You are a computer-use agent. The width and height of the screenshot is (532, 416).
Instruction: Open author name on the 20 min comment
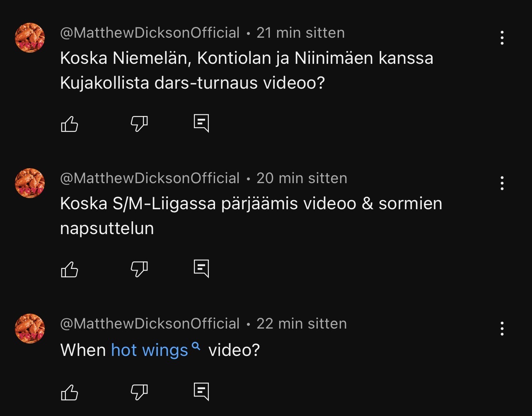150,178
